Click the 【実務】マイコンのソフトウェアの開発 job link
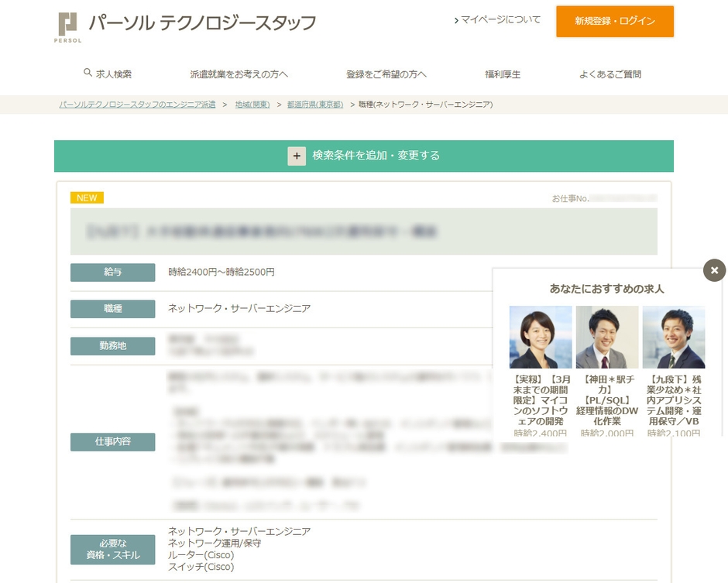728x583 pixels. click(540, 400)
